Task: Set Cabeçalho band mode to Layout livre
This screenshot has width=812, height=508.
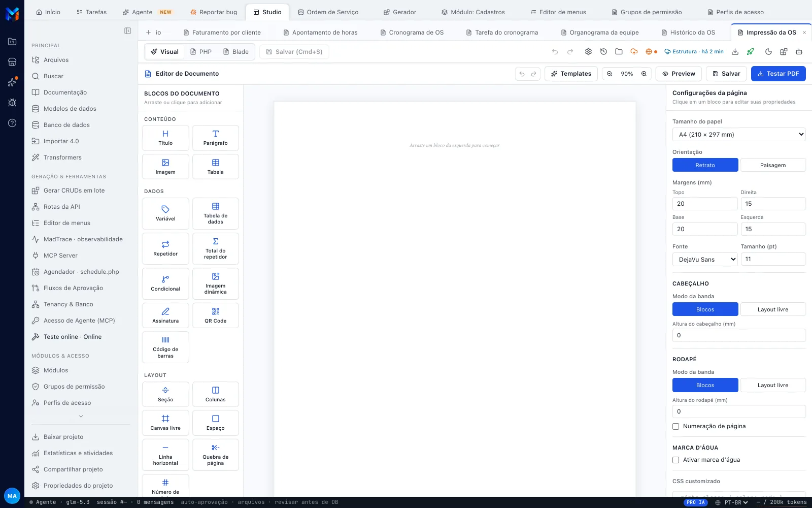Action: tap(773, 309)
